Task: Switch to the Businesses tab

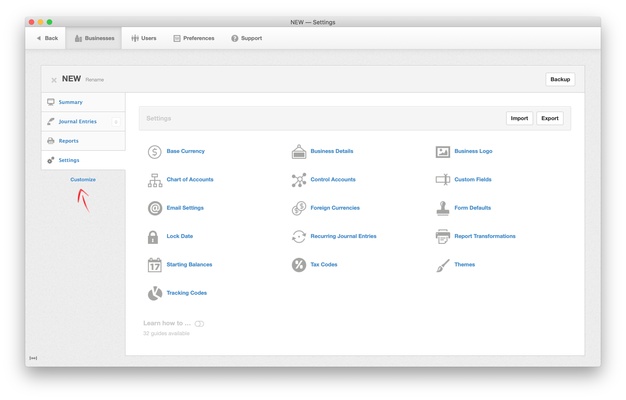Action: 94,38
